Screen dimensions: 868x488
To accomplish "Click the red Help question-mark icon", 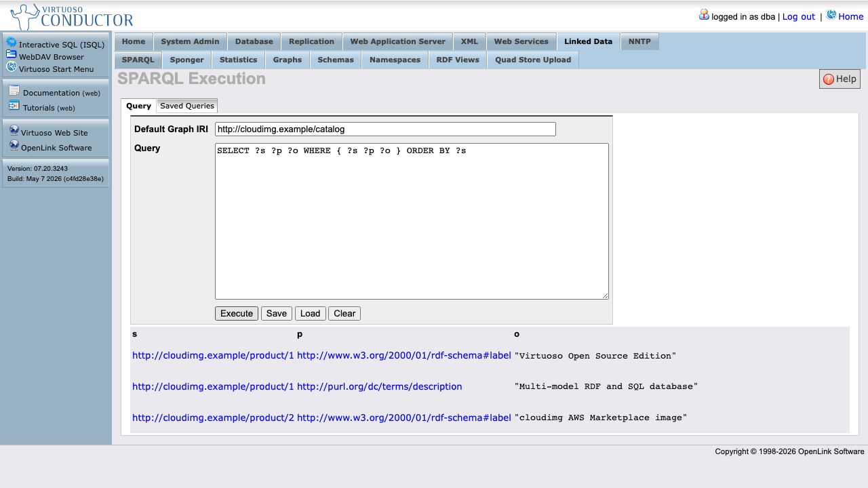I will click(x=829, y=79).
